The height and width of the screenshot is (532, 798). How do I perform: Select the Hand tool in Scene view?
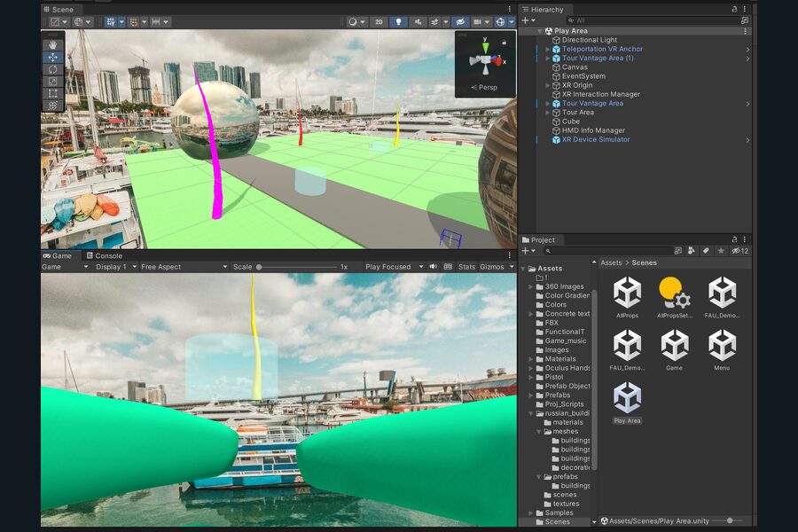(52, 45)
